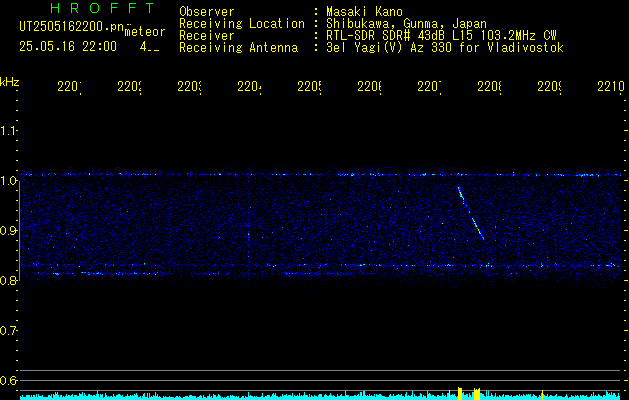This screenshot has height=400, width=629.
Task: Click the kHz unit label on the axis
Action: pyautogui.click(x=9, y=82)
